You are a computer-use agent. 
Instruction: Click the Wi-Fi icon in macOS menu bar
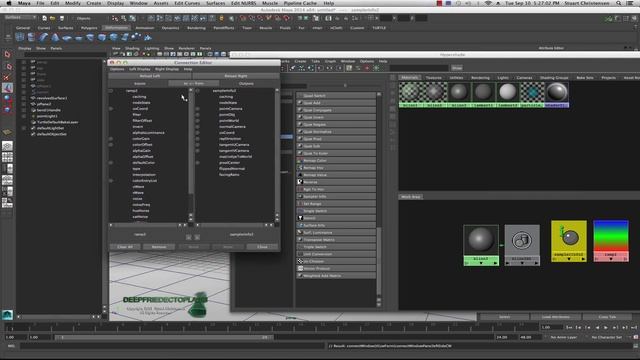coord(488,3)
